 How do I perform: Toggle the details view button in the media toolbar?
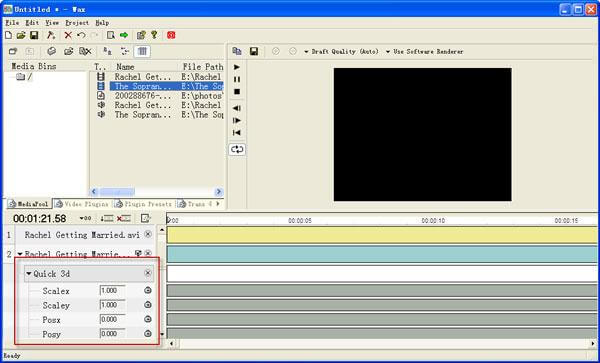tap(142, 51)
